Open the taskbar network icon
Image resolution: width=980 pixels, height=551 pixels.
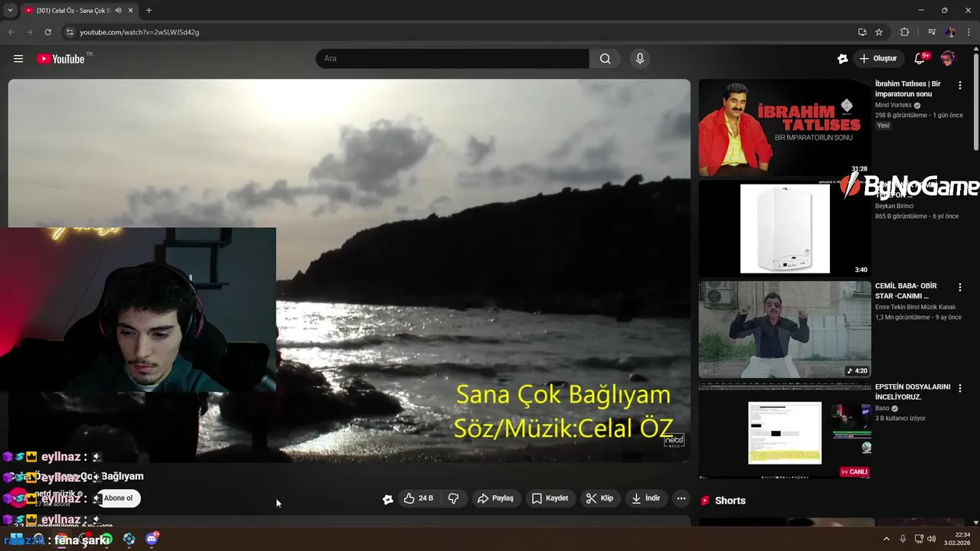click(x=919, y=539)
